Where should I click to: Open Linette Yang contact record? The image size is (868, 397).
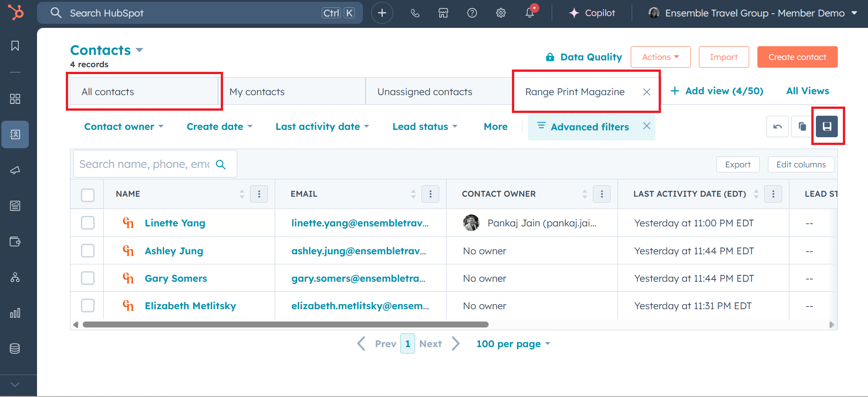(175, 223)
